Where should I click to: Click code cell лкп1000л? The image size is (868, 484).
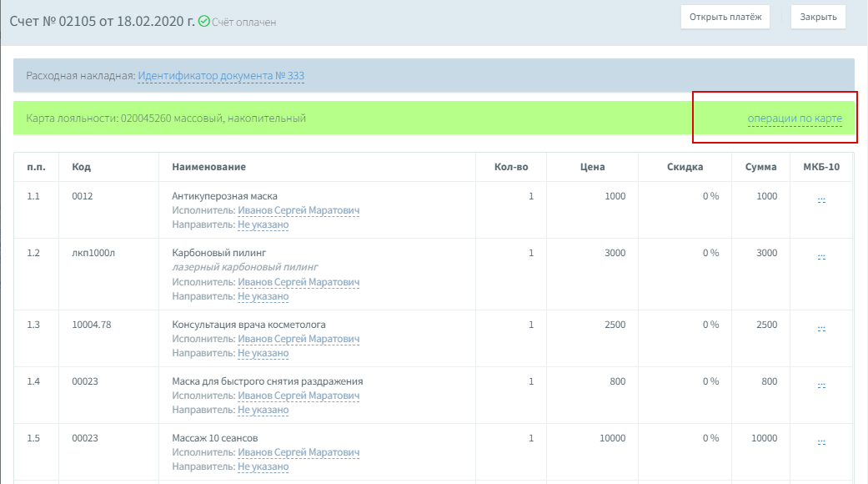pos(93,253)
